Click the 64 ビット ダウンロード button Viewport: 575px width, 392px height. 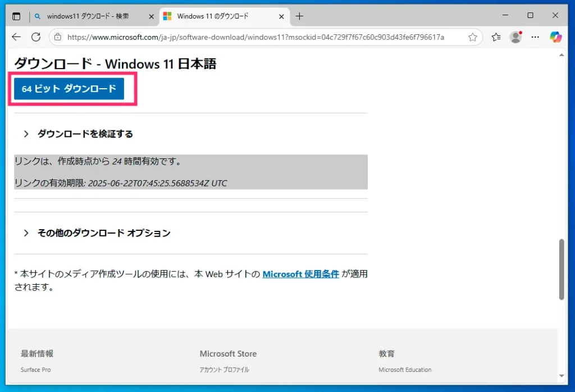[x=69, y=89]
